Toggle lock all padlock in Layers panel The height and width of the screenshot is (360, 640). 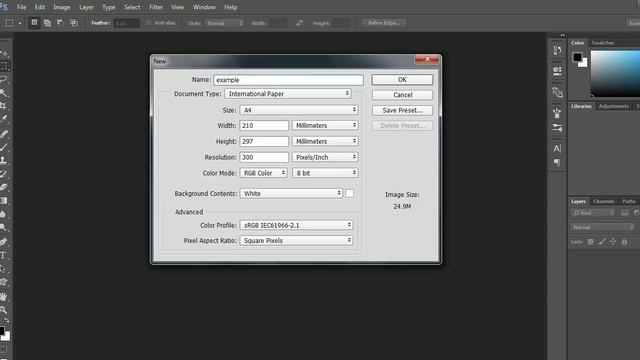coord(624,242)
